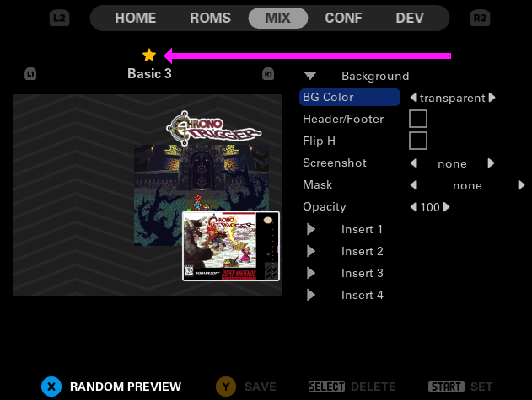Expand the Insert 3 section
This screenshot has height=400, width=532.
pyautogui.click(x=311, y=273)
